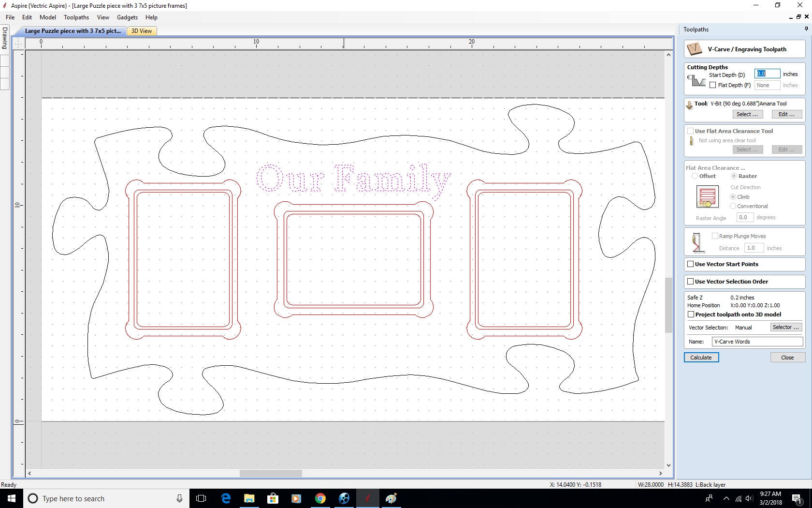Open Task View from the taskbar
The image size is (812, 508).
pos(201,498)
